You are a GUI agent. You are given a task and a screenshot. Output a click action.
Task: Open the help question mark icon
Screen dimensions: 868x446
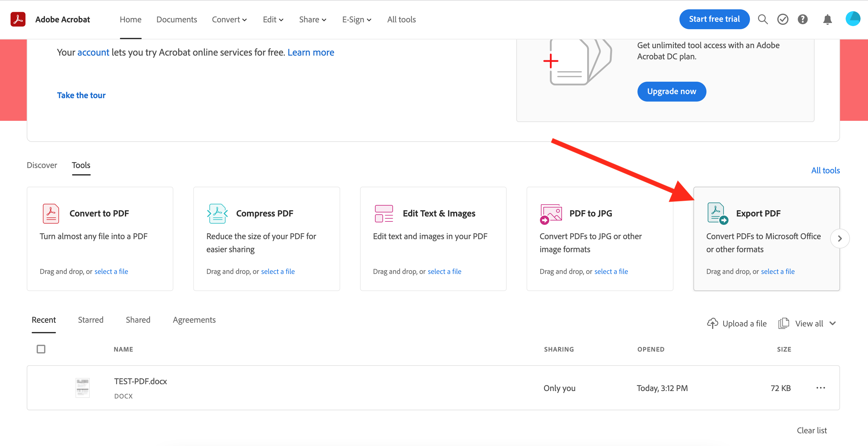[803, 19]
